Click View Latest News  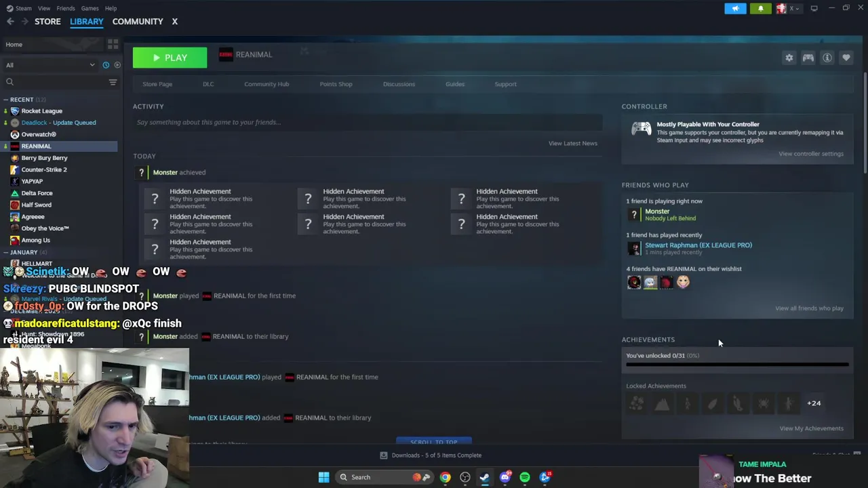(x=572, y=143)
